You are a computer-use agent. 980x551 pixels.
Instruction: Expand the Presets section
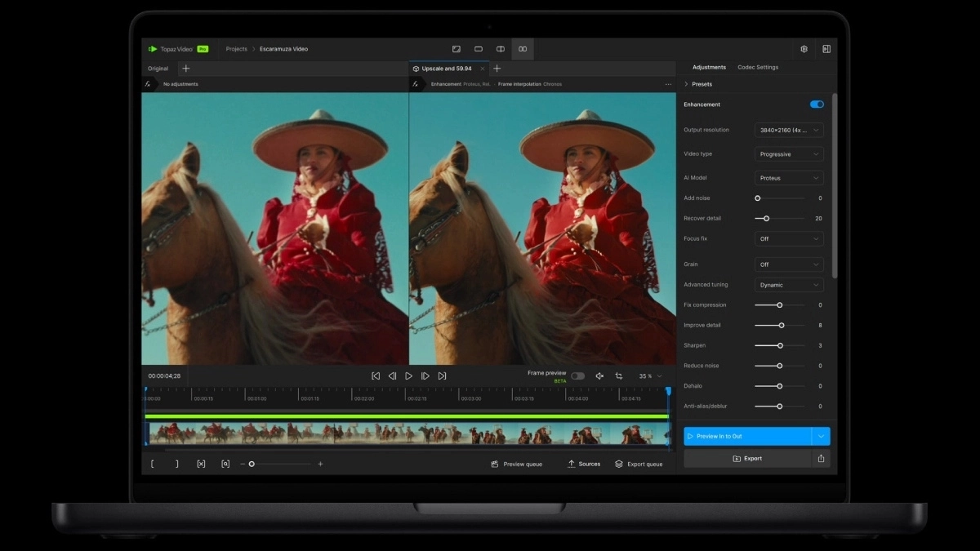pos(704,84)
